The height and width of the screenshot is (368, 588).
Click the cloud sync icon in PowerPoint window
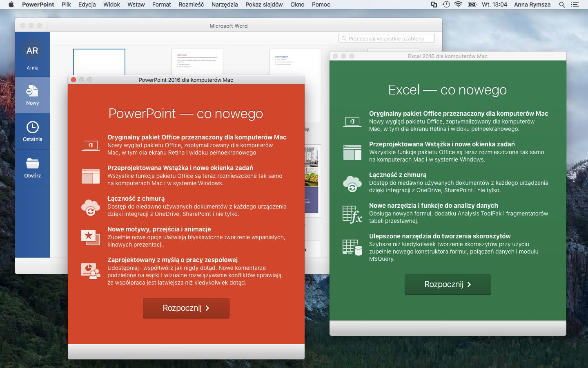(x=91, y=207)
